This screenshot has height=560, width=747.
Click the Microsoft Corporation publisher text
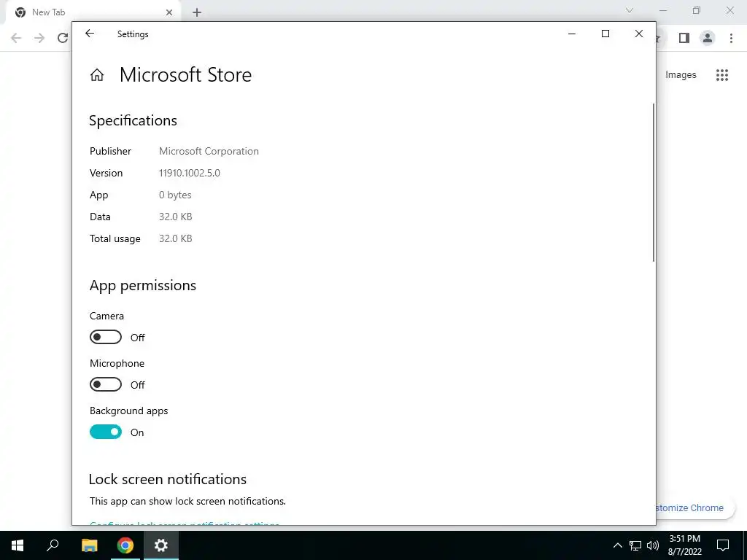pos(209,151)
